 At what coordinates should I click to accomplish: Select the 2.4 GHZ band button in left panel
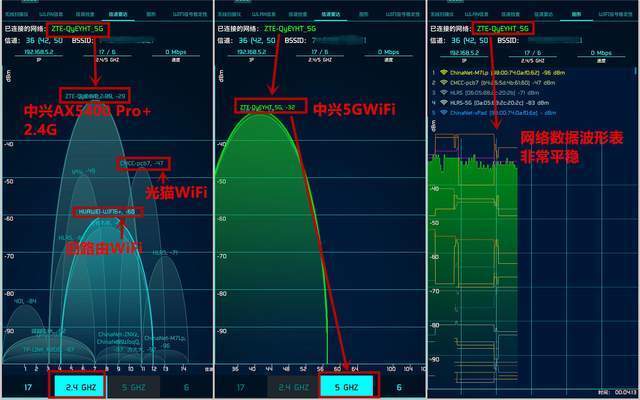coord(78,387)
